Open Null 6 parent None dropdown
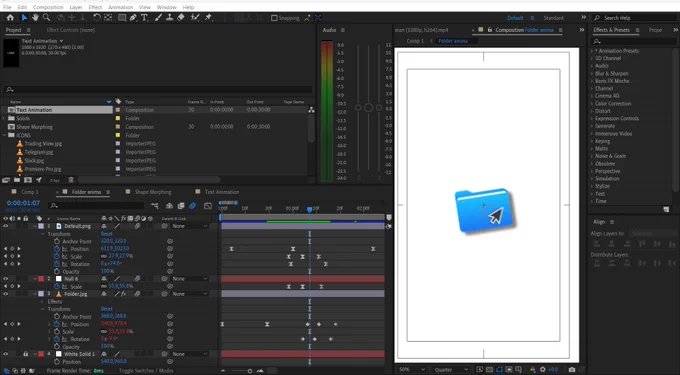 [x=190, y=279]
